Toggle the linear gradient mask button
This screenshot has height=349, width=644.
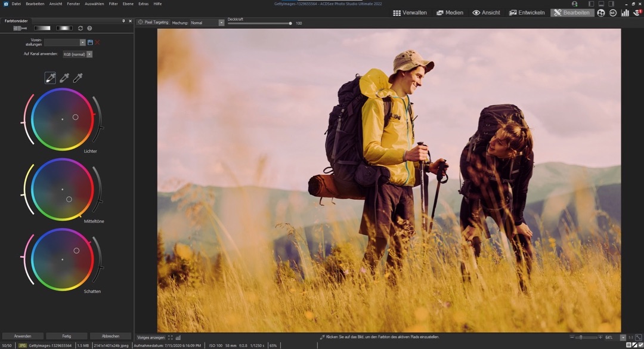42,28
